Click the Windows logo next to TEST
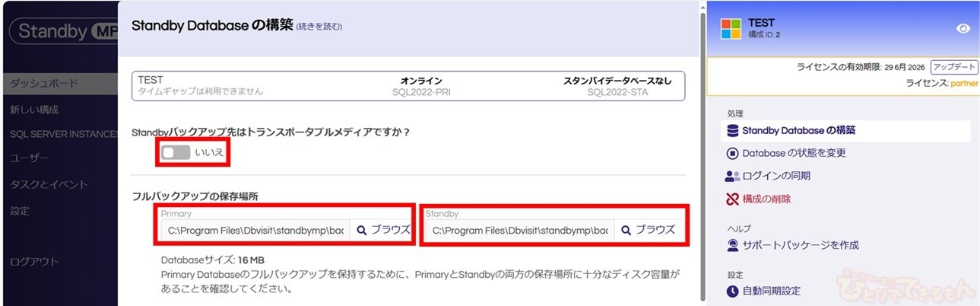 point(731,28)
